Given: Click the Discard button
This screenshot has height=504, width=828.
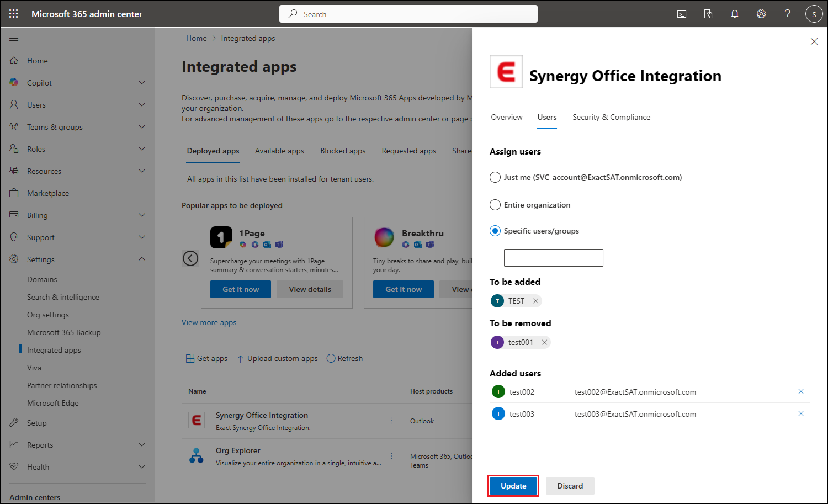Looking at the screenshot, I should coord(570,486).
